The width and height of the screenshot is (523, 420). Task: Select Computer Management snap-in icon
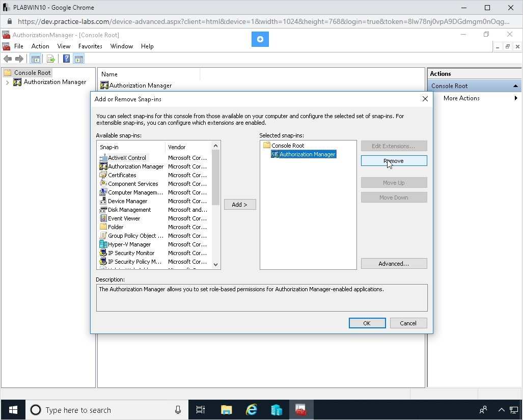coord(103,192)
